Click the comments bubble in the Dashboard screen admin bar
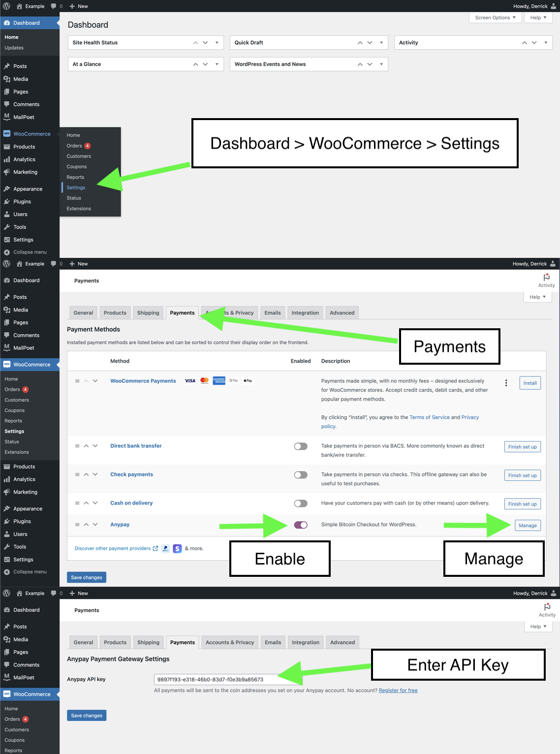560x754 pixels. (x=53, y=6)
